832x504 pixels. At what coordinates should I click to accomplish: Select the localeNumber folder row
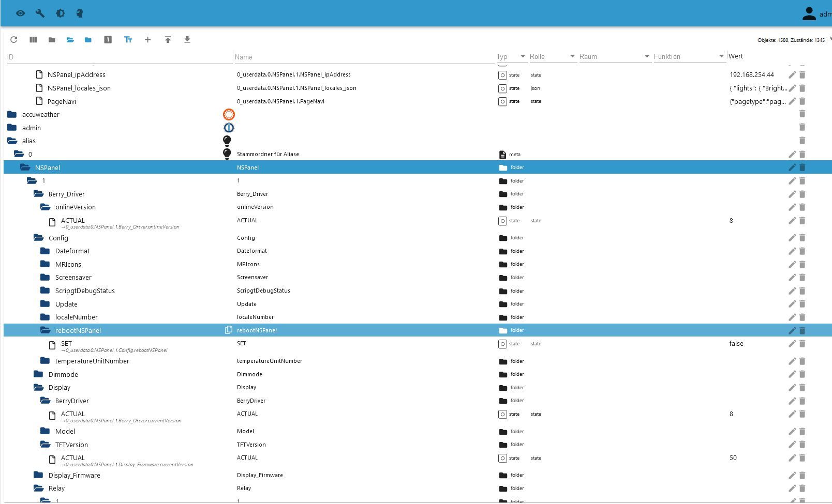pyautogui.click(x=418, y=317)
